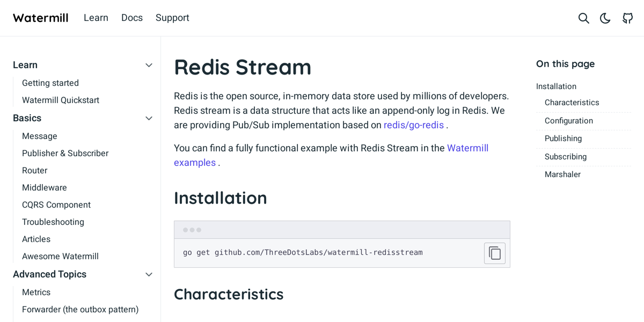Toggle dark mode with the moon icon

click(605, 18)
